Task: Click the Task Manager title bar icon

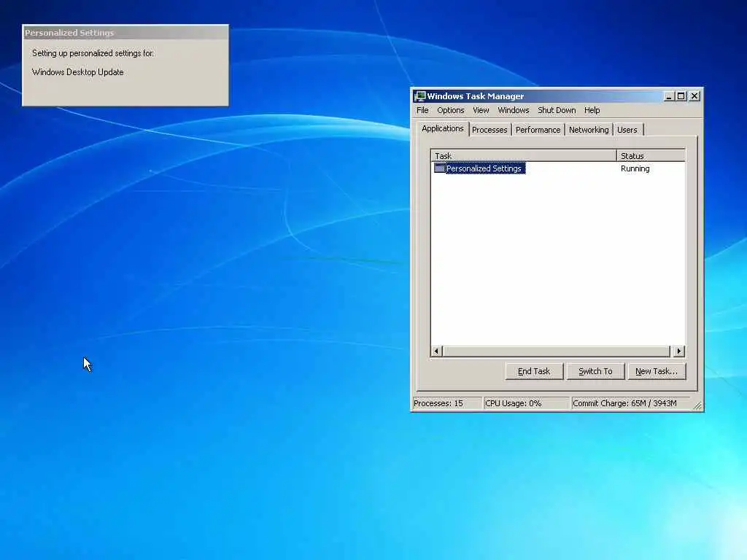Action: tap(419, 96)
